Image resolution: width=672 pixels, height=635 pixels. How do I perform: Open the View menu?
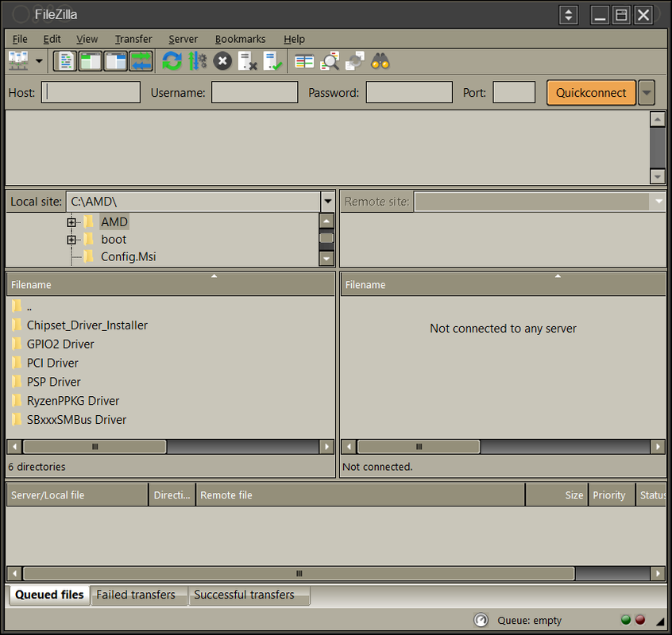tap(87, 40)
